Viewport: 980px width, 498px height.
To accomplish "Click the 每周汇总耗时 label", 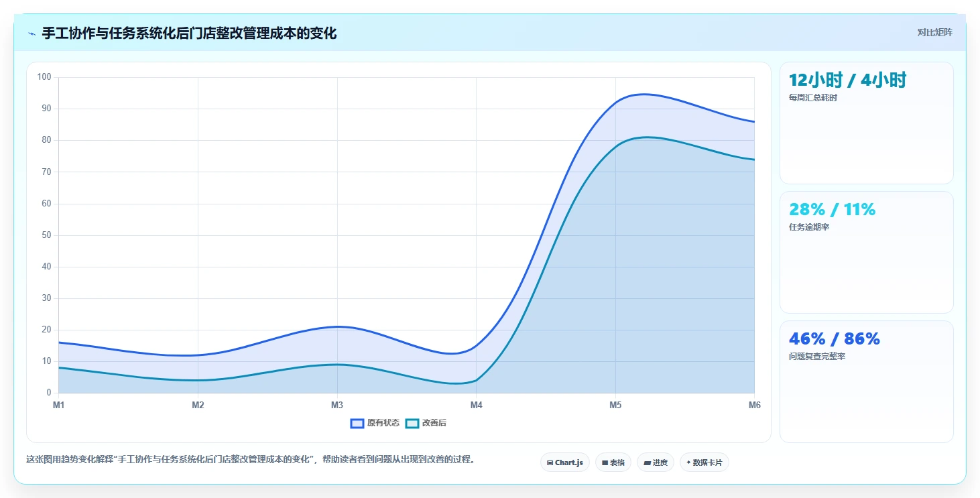I will 813,98.
